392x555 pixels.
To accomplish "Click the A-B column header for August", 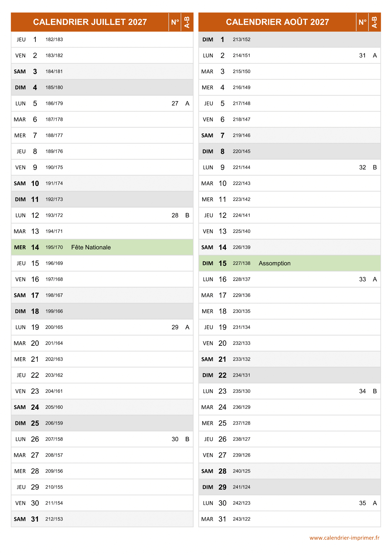I will 375,22.
